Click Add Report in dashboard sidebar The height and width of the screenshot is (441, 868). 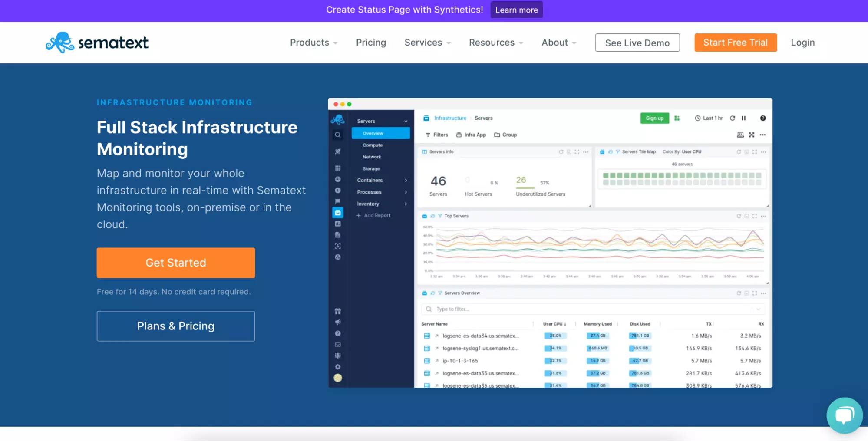(373, 215)
